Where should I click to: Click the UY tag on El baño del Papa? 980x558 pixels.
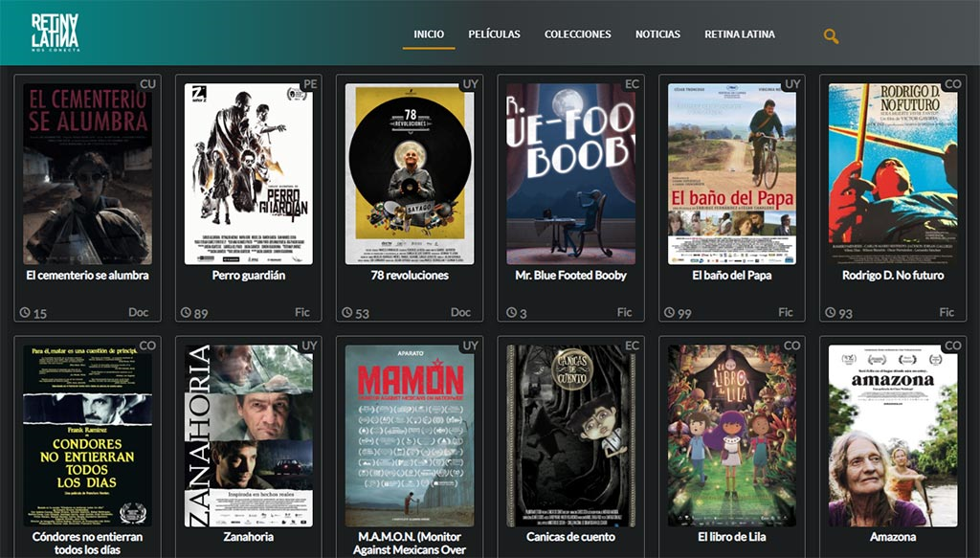tap(793, 83)
